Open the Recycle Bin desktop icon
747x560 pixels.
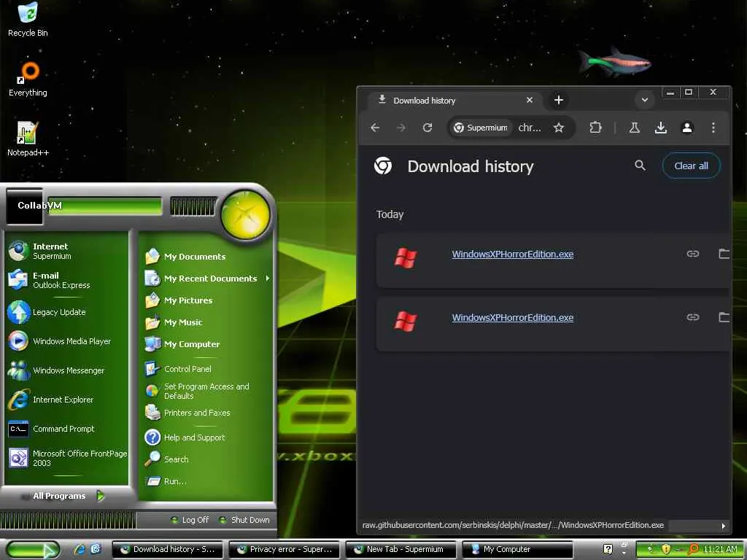[28, 20]
